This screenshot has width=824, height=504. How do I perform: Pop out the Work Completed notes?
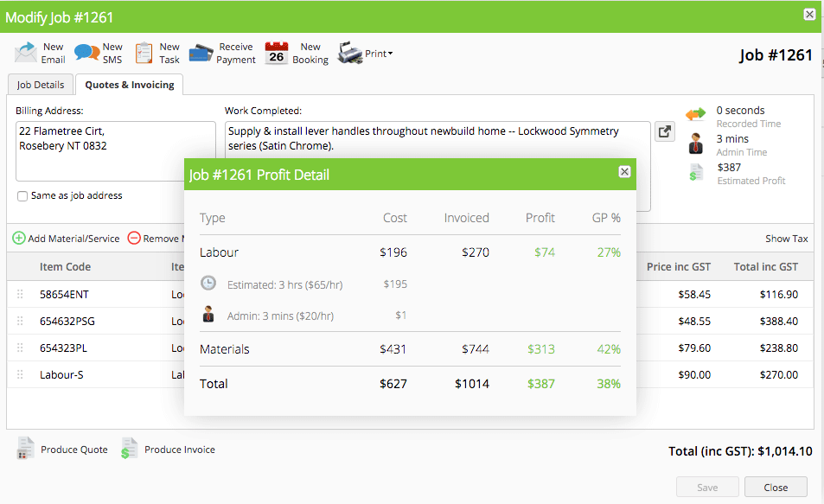(664, 131)
